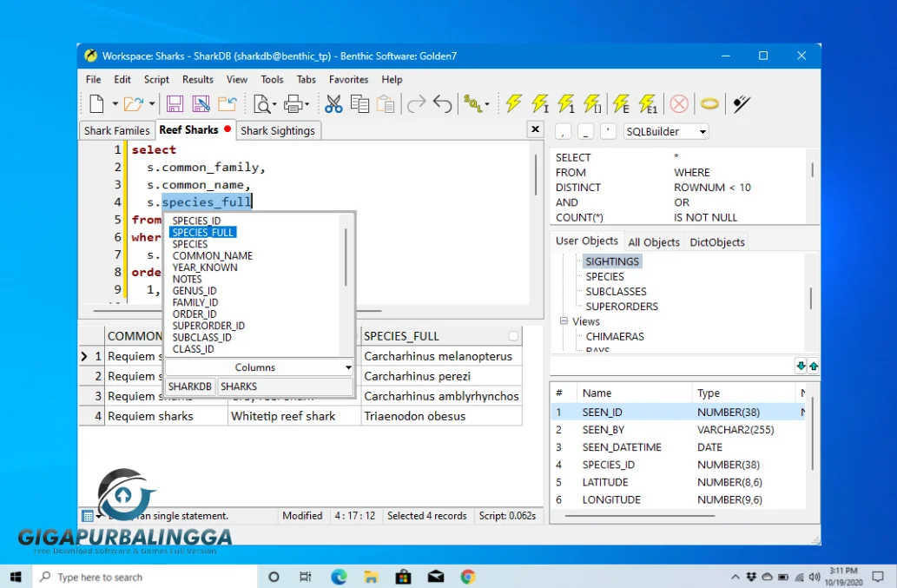Select YEAR_KNOWN in the column list
Viewport: 897px width, 588px height.
(205, 268)
